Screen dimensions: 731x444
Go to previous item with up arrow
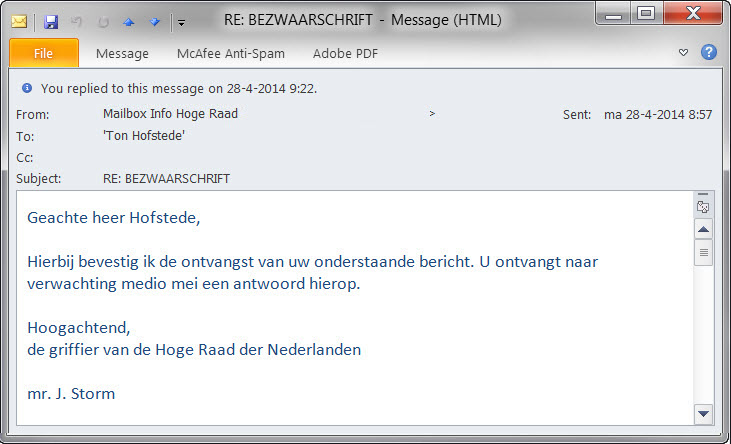pos(129,22)
